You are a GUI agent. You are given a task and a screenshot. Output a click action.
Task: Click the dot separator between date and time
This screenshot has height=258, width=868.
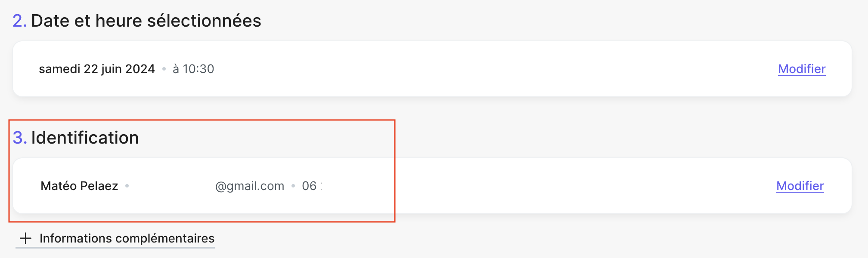click(164, 69)
